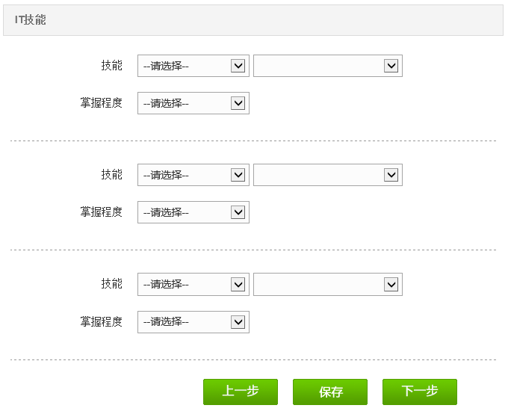Go to next step via 下一步
The width and height of the screenshot is (511, 420).
tap(420, 392)
